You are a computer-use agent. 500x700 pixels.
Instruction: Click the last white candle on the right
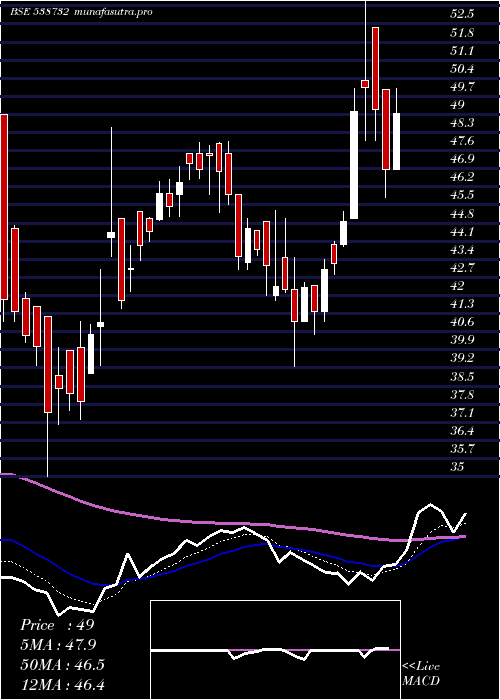(x=396, y=142)
